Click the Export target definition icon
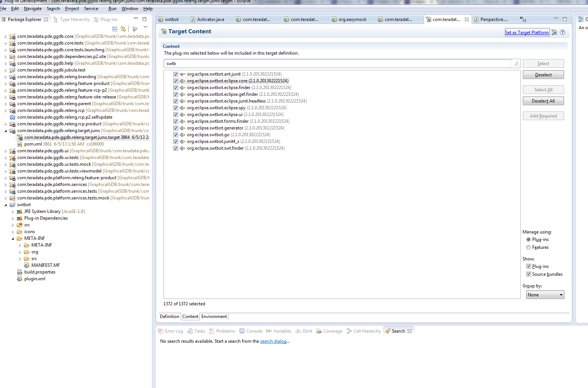588x388 pixels. pyautogui.click(x=554, y=32)
